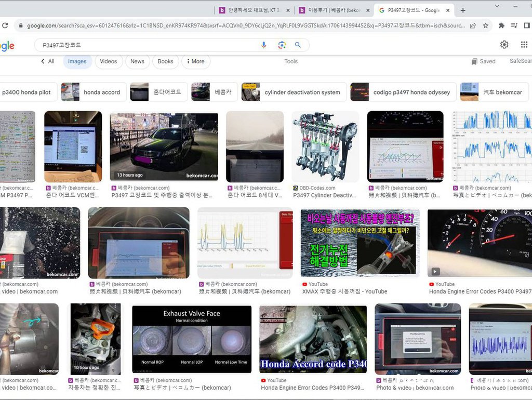Open Google settings gear icon
The image size is (532, 400).
click(504, 45)
